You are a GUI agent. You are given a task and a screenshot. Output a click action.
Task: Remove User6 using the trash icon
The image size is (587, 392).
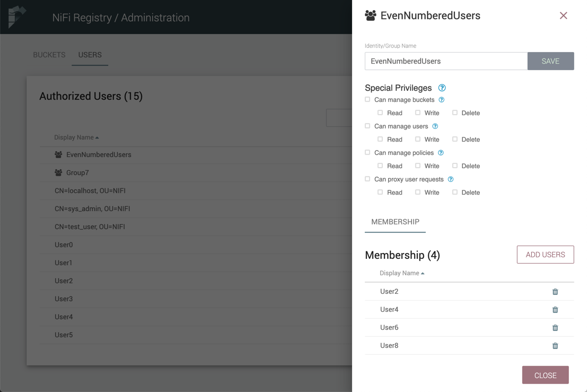point(555,328)
